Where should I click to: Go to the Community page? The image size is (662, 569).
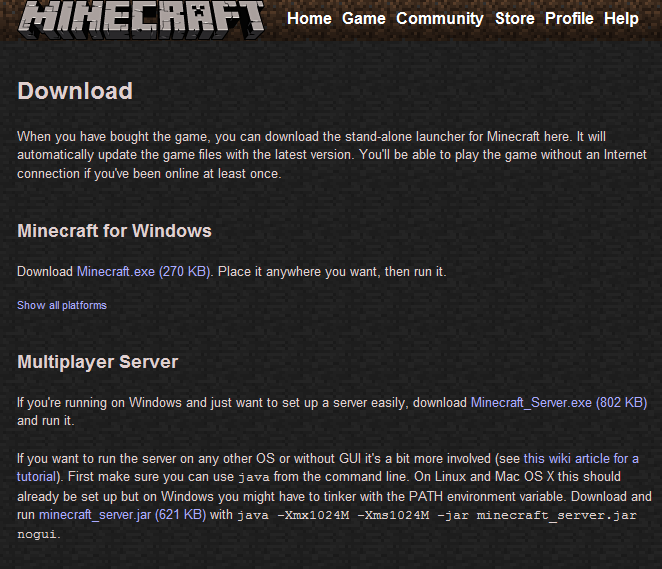click(x=440, y=19)
